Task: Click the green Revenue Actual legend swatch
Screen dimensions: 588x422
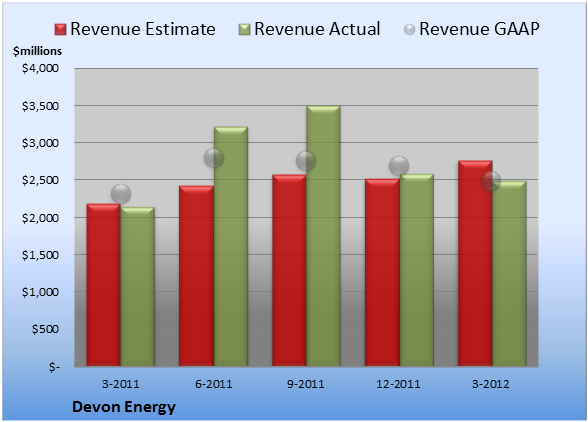Action: coord(244,30)
